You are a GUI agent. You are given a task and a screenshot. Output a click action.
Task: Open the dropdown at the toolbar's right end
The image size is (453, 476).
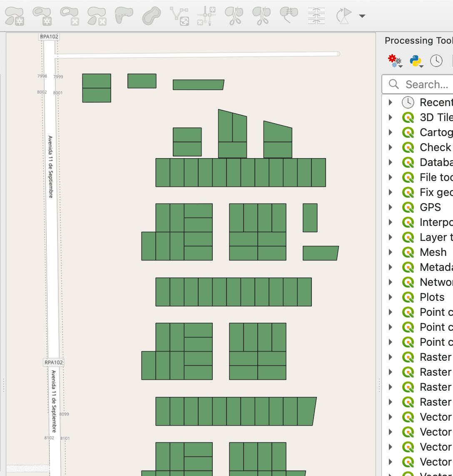coord(361,15)
